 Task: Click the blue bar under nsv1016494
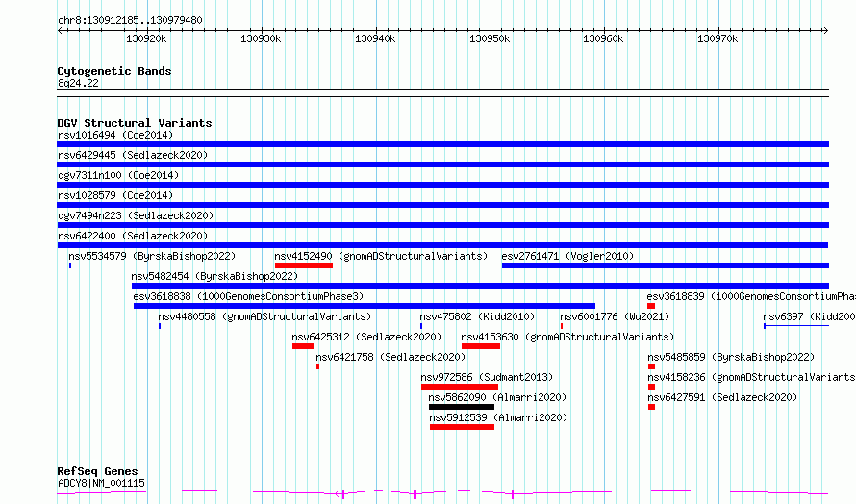[442, 144]
